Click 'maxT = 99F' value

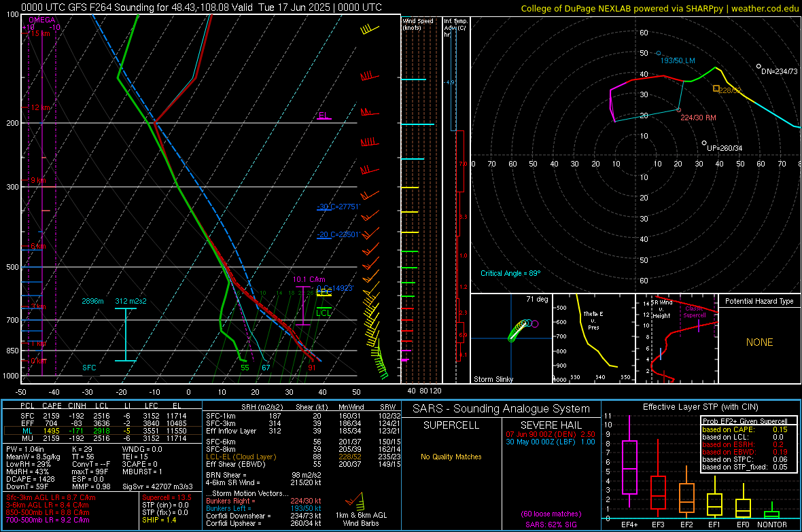[x=90, y=472]
